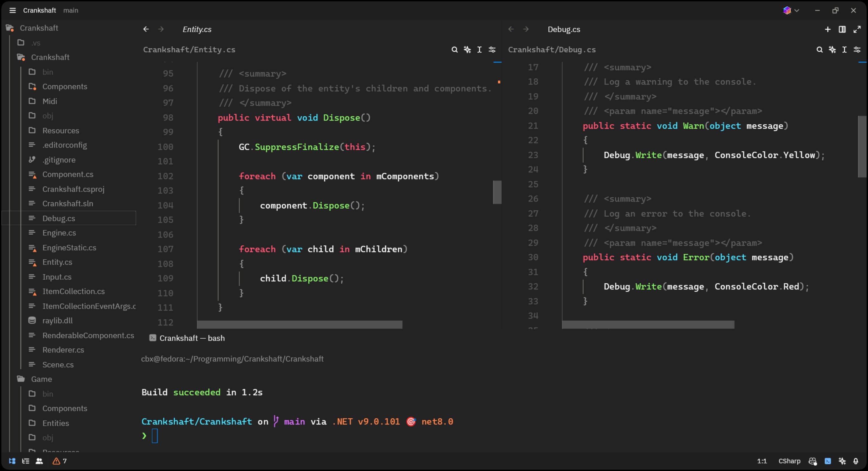Select the Crankshaft — bash terminal tab
Viewport: 868px width, 471px height.
pyautogui.click(x=187, y=338)
